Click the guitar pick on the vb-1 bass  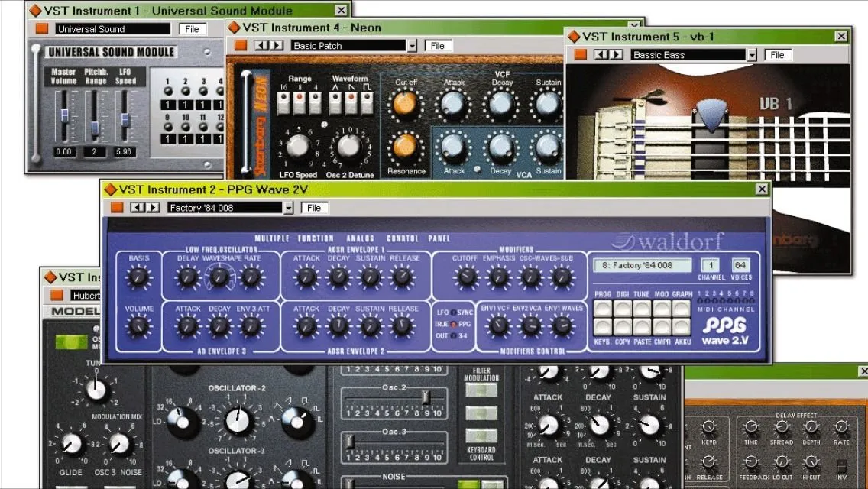coord(711,115)
